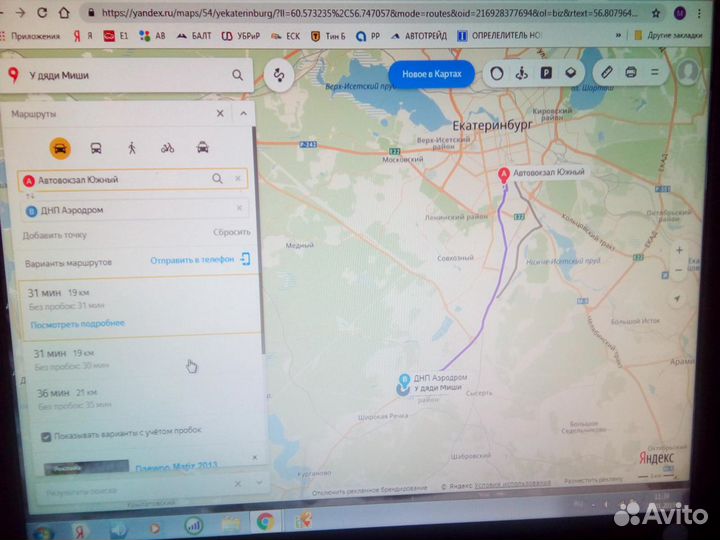Screen dimensions: 720x540
Task: Uncheck 'Показывать варианты с учётом пробок'
Action: coord(46,437)
